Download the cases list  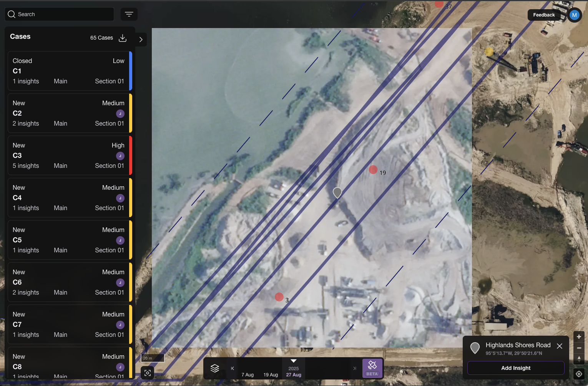tap(123, 38)
